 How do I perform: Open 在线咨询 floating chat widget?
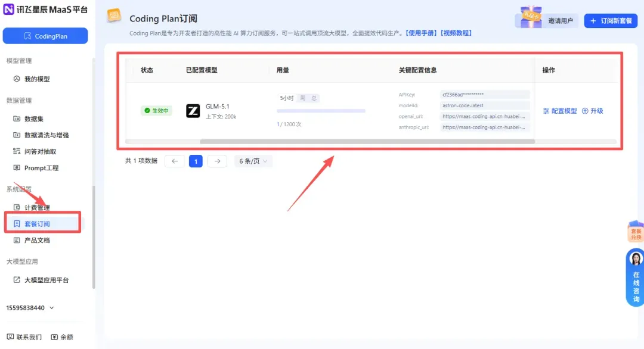(x=636, y=278)
